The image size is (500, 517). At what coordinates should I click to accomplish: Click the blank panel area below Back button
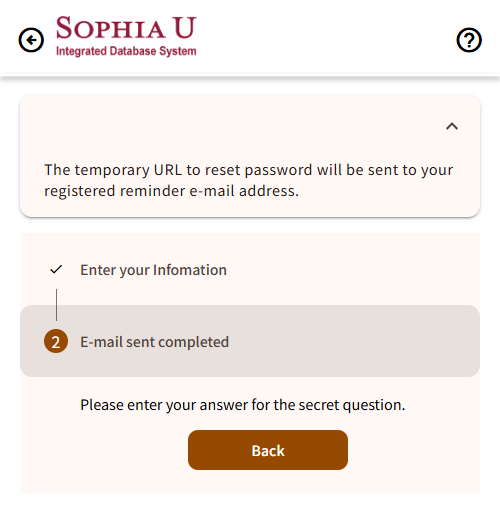pos(250,482)
